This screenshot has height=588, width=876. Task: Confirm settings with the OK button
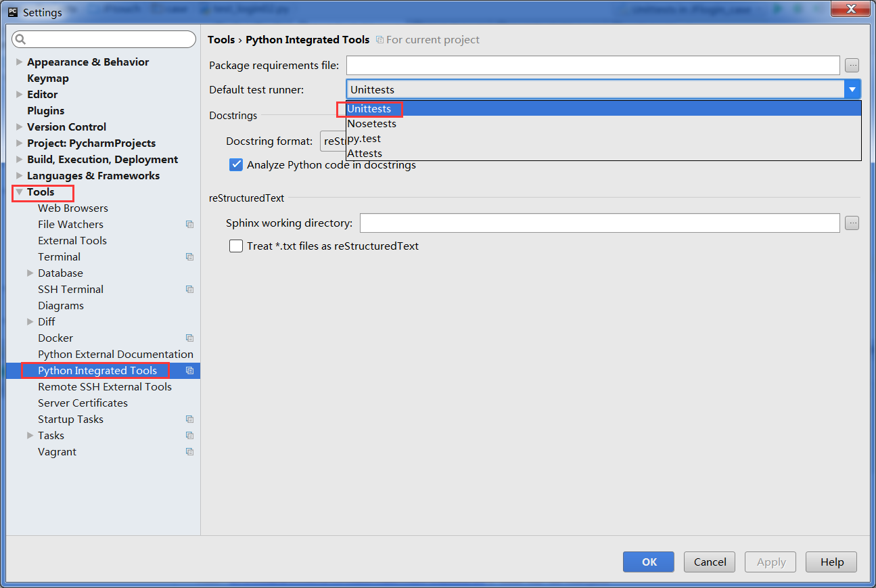649,562
